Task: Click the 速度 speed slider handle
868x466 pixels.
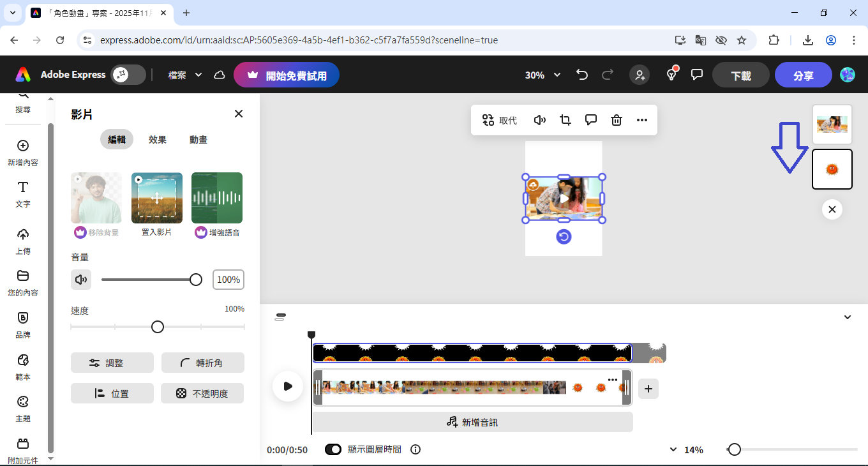Action: click(x=158, y=327)
